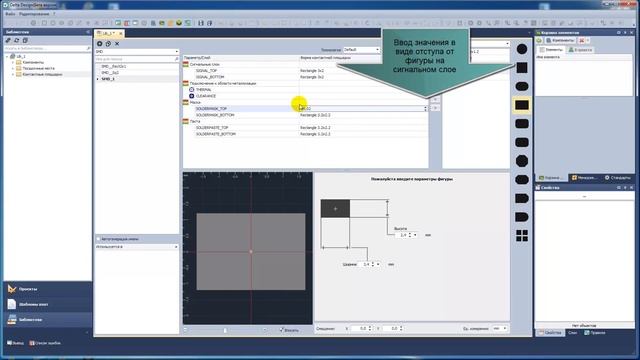Open the height value dropdown arrow

(x=415, y=235)
